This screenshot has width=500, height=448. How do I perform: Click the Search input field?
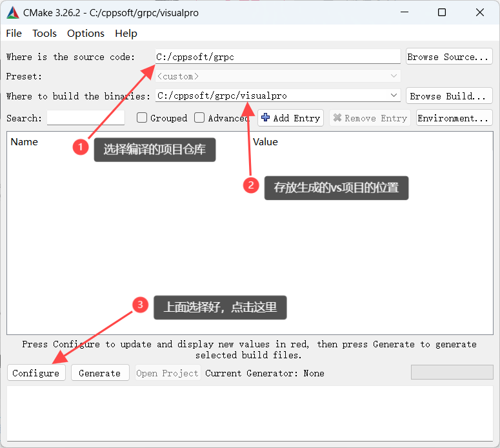point(85,117)
